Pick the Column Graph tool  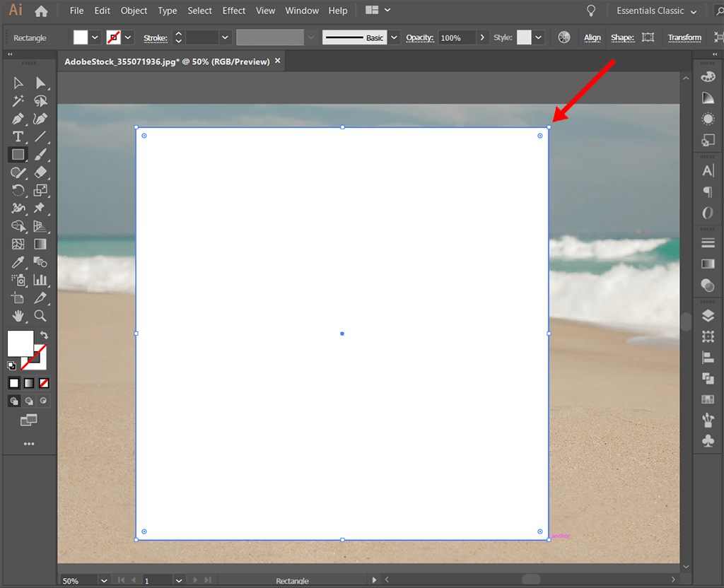[40, 280]
